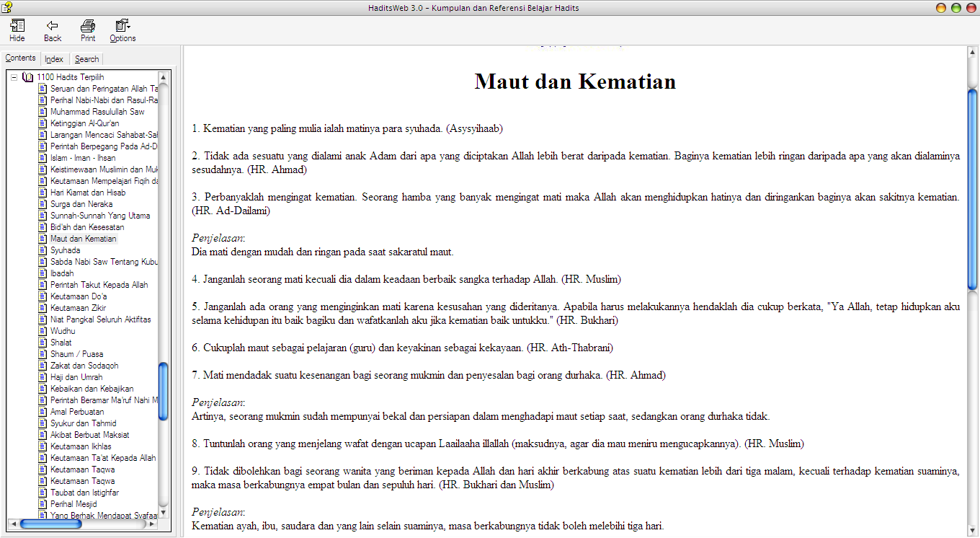Open topic Zakat dan Sodaqoh
Viewport: 980px width, 538px height.
(84, 366)
